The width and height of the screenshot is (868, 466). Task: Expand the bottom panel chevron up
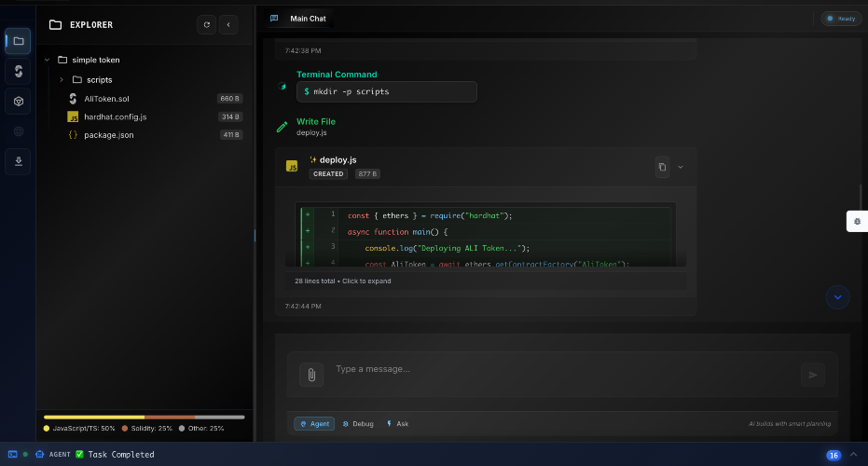[x=853, y=455]
